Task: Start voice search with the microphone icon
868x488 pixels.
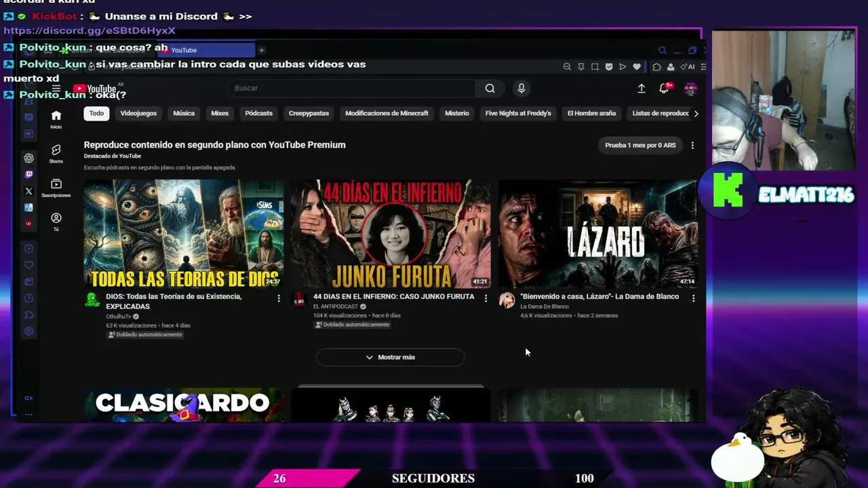Action: pyautogui.click(x=521, y=88)
